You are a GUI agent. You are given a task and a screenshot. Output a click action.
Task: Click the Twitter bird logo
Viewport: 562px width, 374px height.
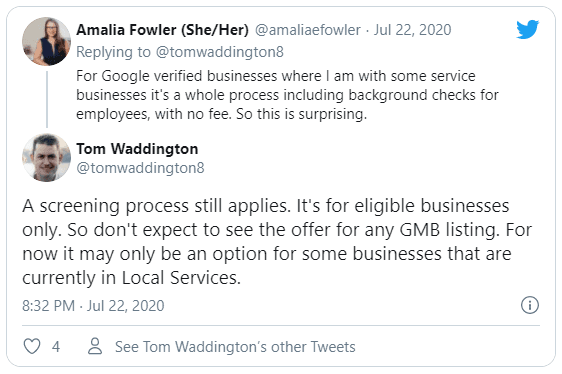528,29
